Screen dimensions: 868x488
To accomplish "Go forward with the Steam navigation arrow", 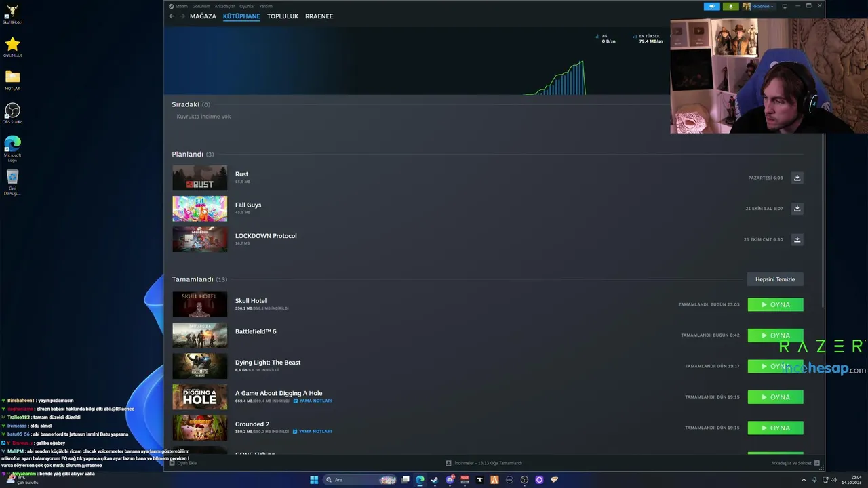I will click(182, 16).
